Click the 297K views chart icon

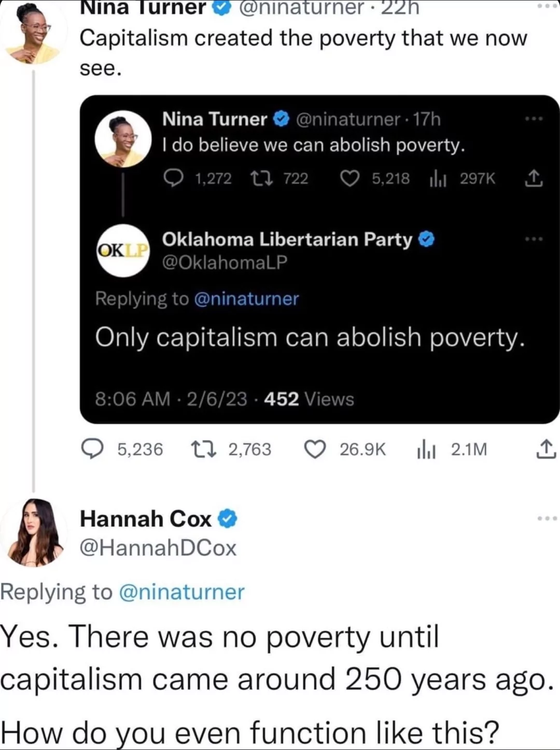(x=438, y=179)
